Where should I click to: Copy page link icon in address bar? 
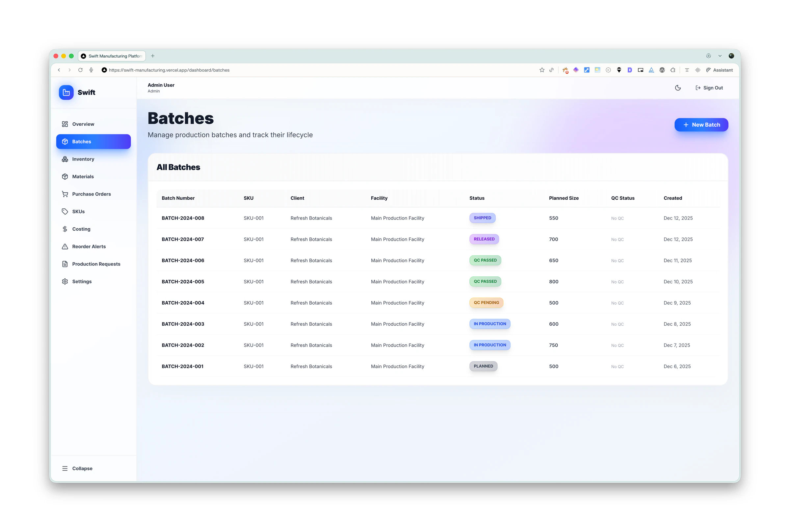tap(551, 70)
